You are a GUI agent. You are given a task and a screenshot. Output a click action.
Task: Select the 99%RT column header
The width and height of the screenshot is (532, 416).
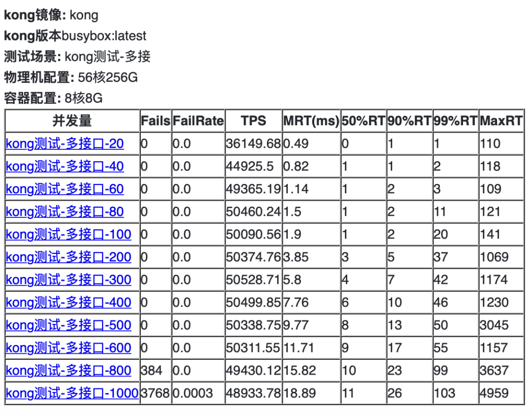(455, 121)
